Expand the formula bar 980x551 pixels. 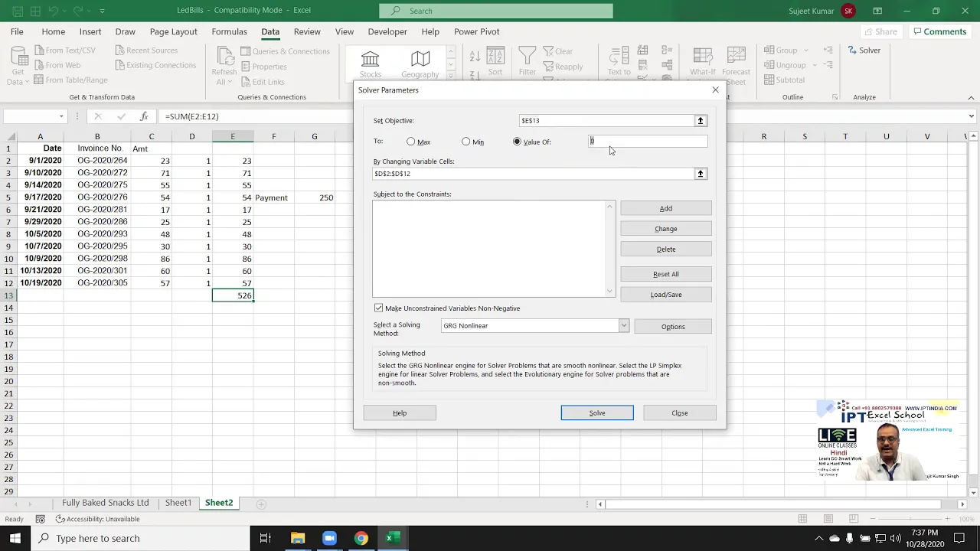[x=971, y=116]
